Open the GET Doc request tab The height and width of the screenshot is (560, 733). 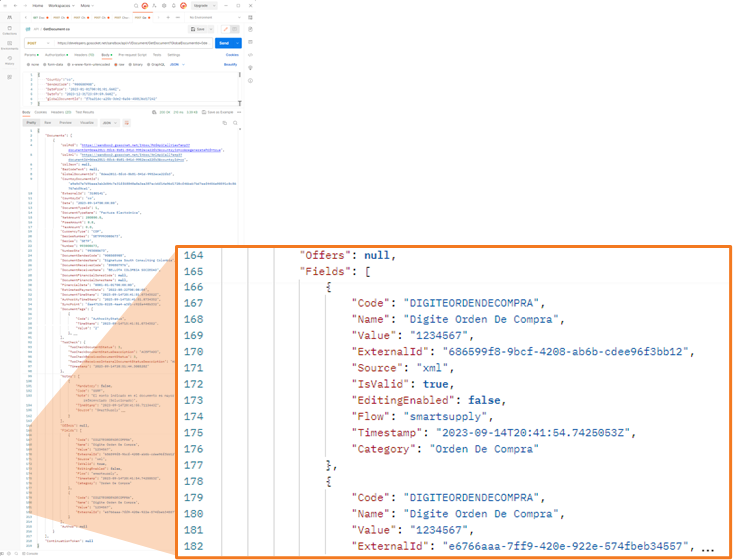click(41, 17)
